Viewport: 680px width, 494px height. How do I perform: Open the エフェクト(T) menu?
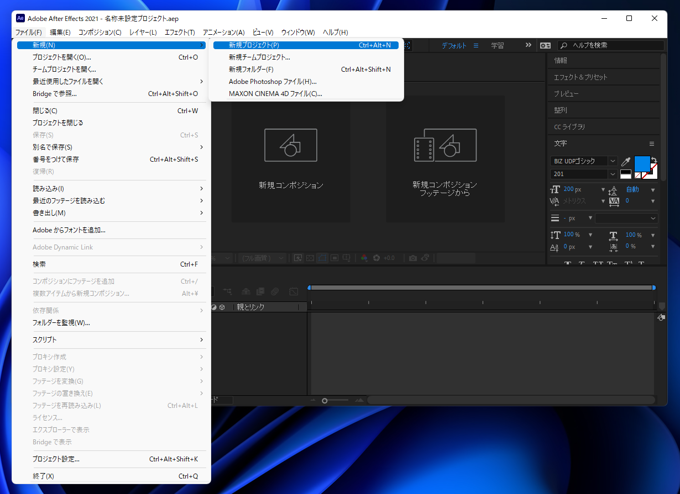(180, 33)
